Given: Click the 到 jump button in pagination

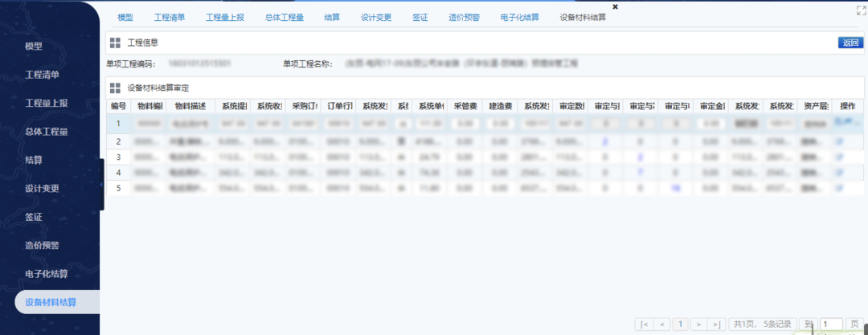Looking at the screenshot, I should 809,324.
